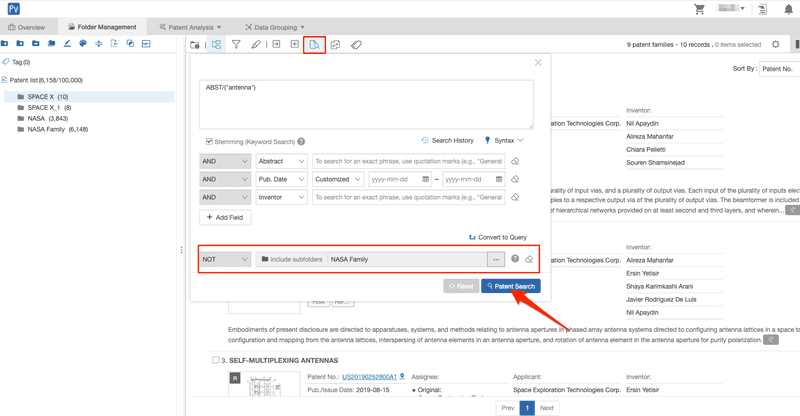
Task: Click the refresh document toolbar icon
Action: (335, 45)
